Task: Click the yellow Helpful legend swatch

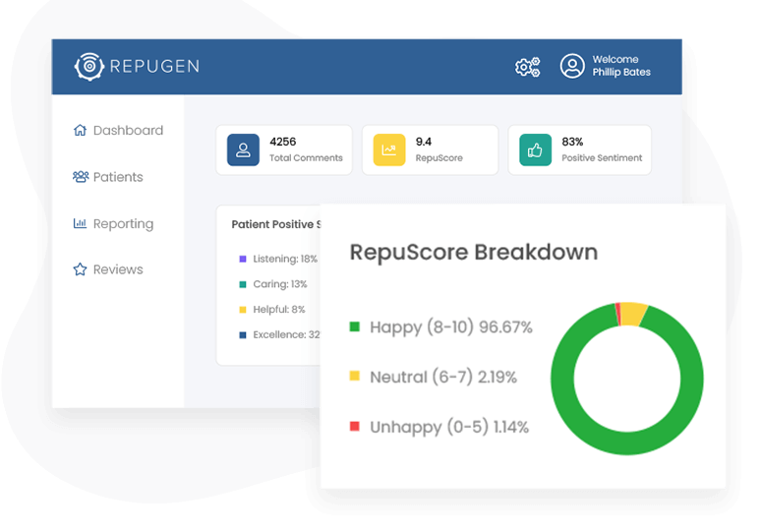Action: tap(243, 310)
